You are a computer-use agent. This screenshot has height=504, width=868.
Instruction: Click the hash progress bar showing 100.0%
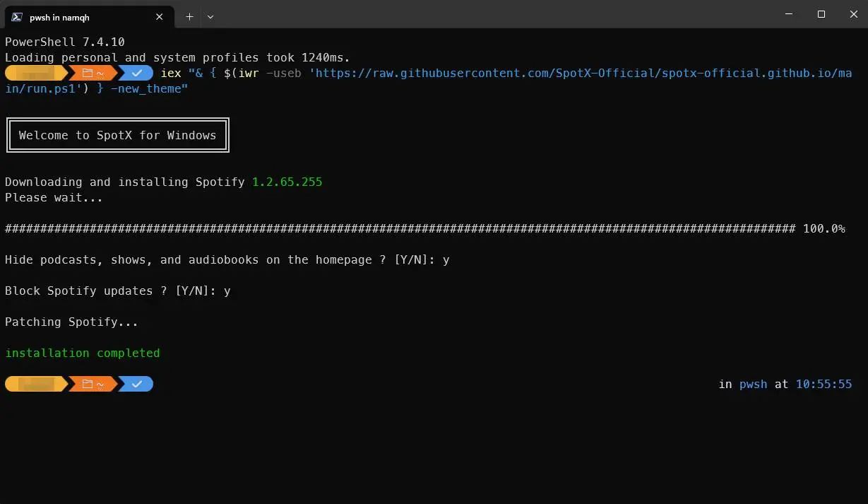coord(400,229)
